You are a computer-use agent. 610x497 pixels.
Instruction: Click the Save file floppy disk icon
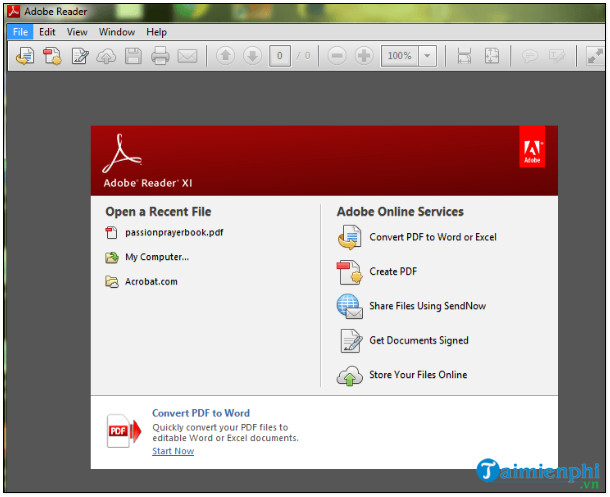click(133, 56)
